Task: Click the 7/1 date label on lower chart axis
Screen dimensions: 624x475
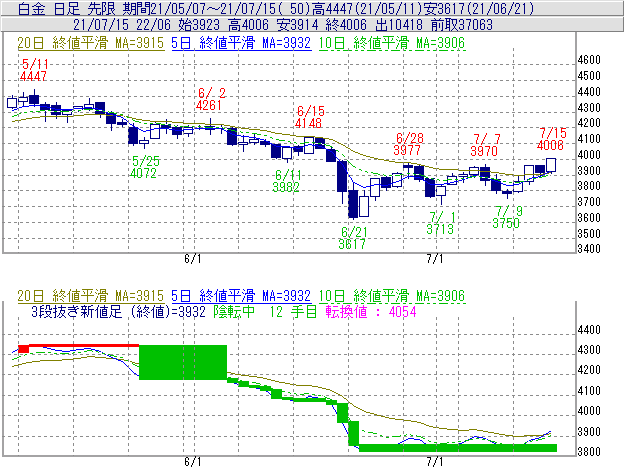Action: (435, 462)
